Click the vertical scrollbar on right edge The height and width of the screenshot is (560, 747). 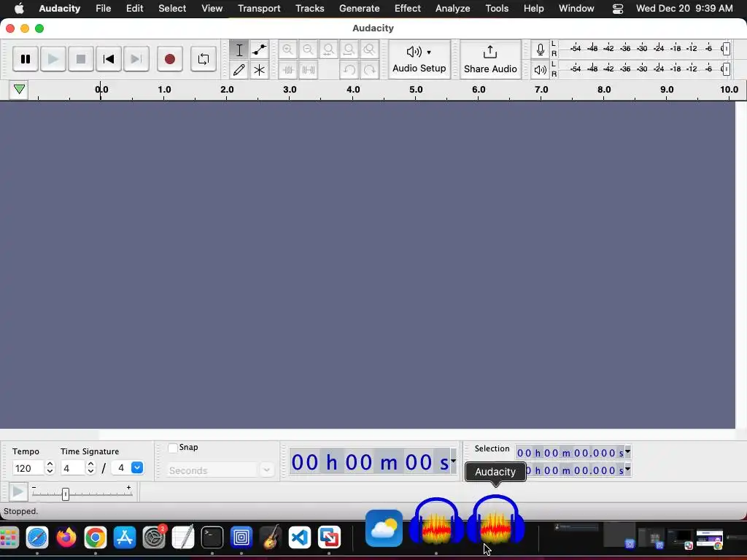[x=741, y=265]
